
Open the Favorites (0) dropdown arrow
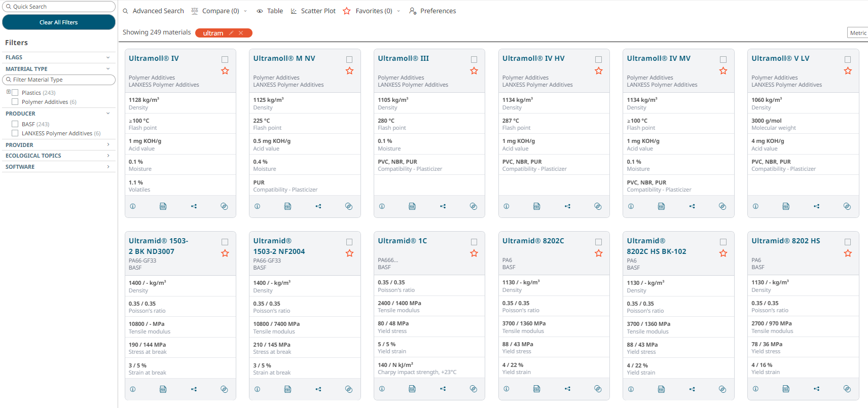tap(399, 11)
